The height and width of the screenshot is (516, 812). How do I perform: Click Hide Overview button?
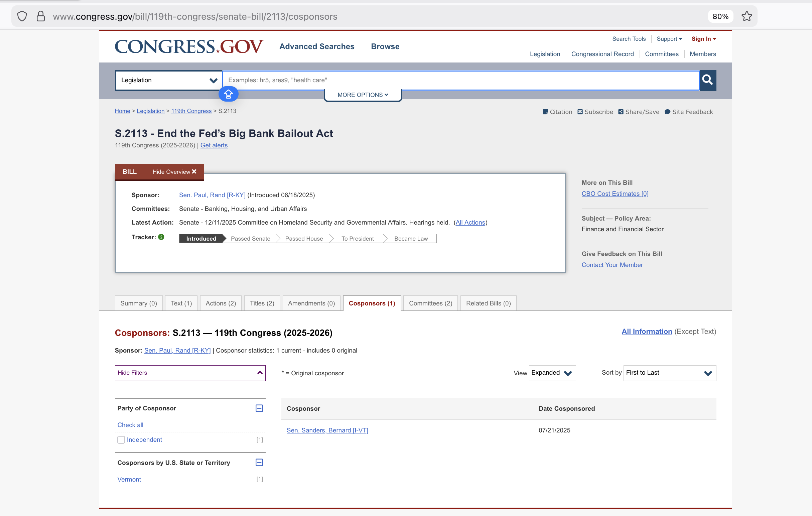(174, 172)
